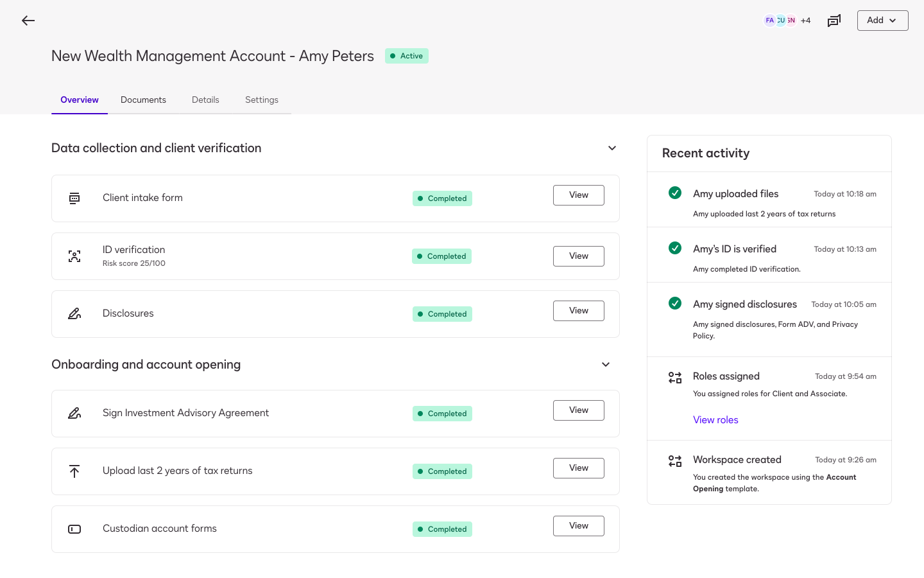Open the Settings tab
The width and height of the screenshot is (924, 578).
click(x=261, y=100)
